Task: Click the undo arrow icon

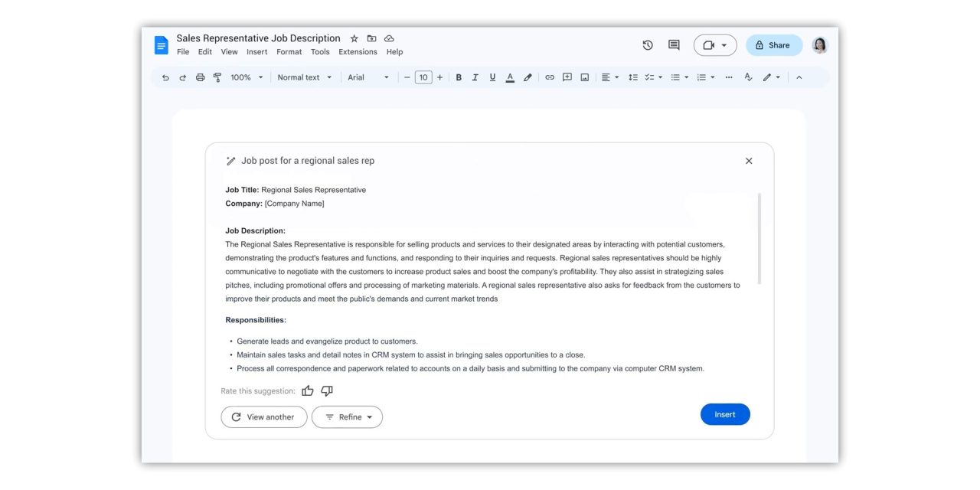Action: pos(165,77)
